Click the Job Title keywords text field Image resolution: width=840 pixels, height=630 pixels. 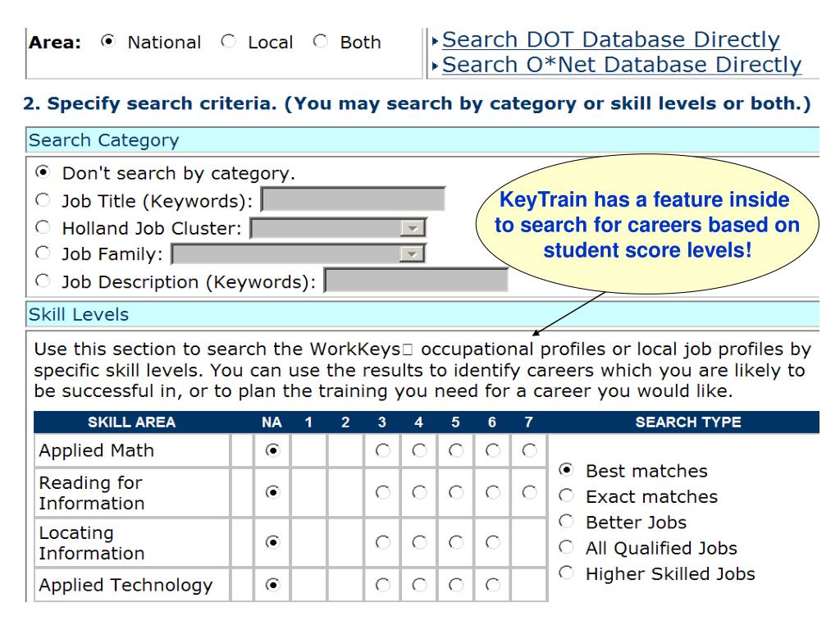353,200
